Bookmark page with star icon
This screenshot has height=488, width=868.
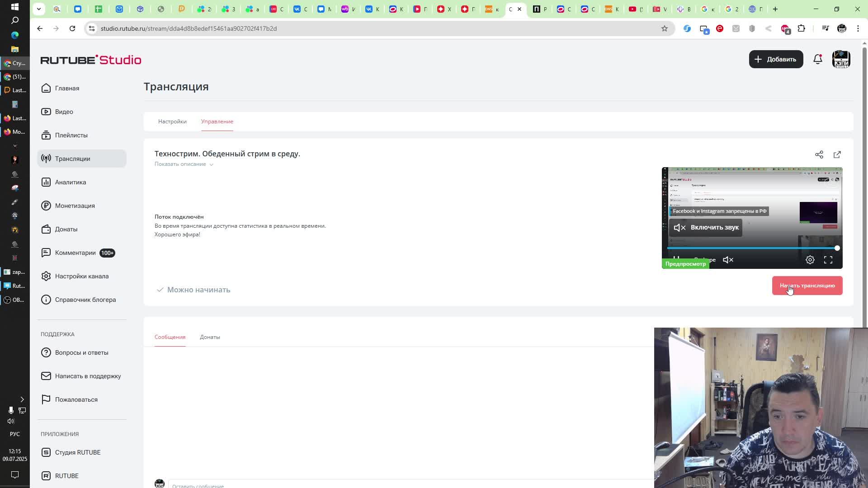664,28
